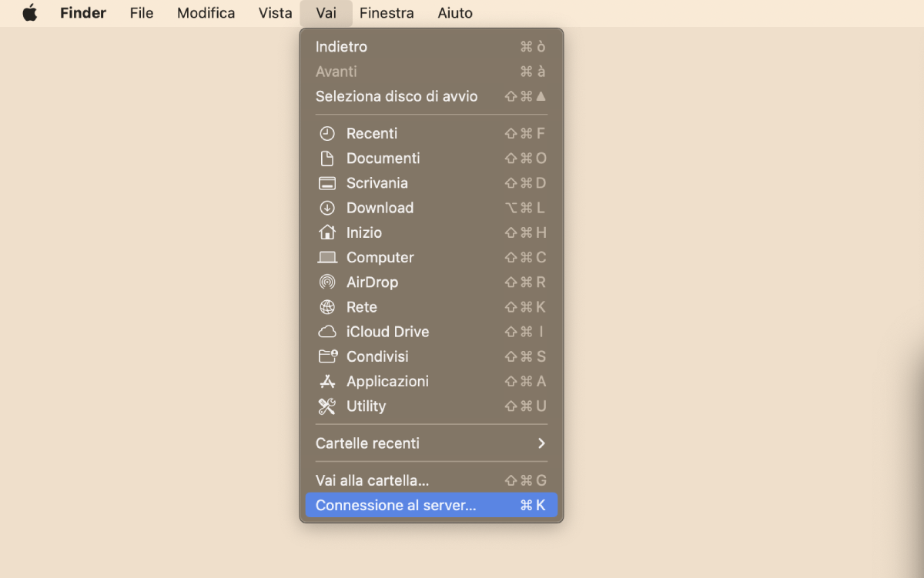924x578 pixels.
Task: Click the AirDrop signal icon
Action: [327, 282]
